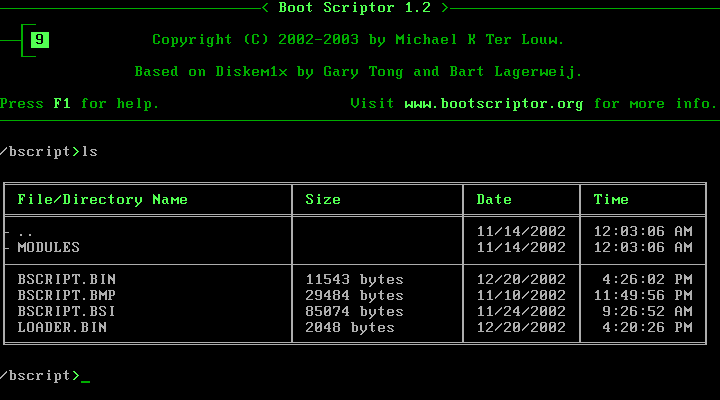
Task: Click the 85074 bytes size value
Action: (x=354, y=312)
